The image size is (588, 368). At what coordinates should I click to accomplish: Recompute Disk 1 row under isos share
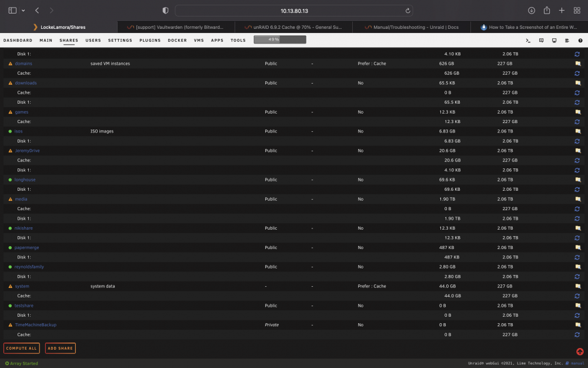pos(577,141)
